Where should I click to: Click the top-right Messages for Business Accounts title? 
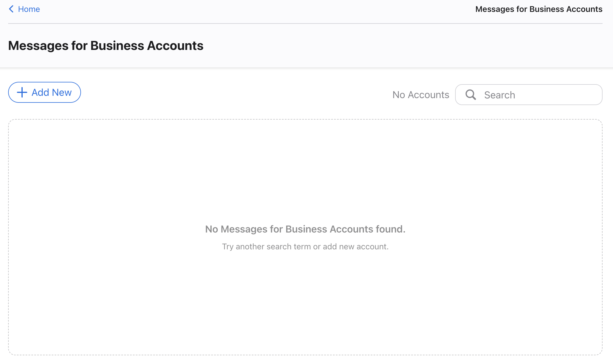539,9
